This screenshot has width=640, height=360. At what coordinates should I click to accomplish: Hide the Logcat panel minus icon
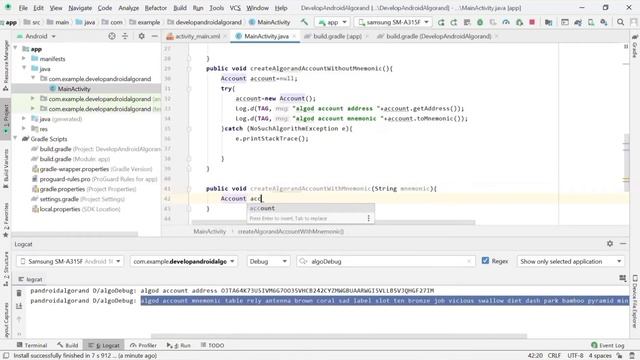click(x=623, y=243)
